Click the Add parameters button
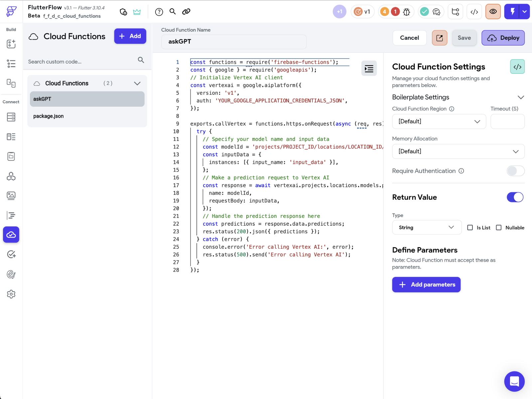Image resolution: width=532 pixels, height=399 pixels. 426,285
